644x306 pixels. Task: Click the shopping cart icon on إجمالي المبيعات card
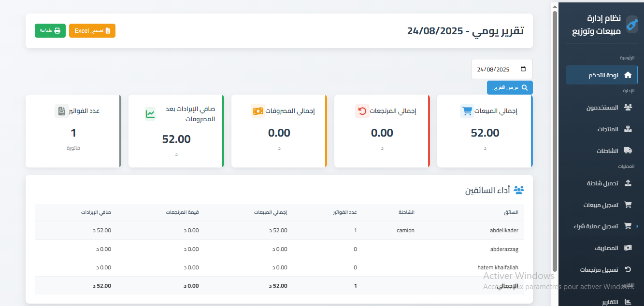point(467,111)
